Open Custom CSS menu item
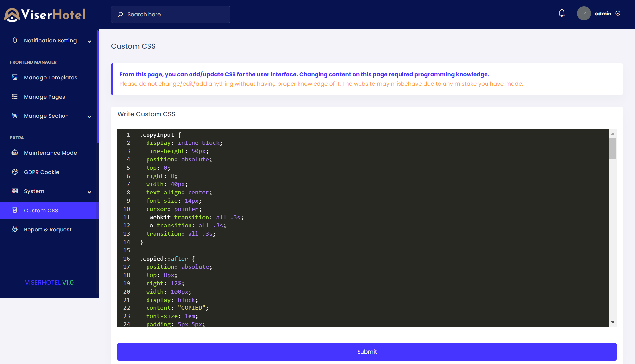Screen dimensions: 635x364 tap(41, 211)
